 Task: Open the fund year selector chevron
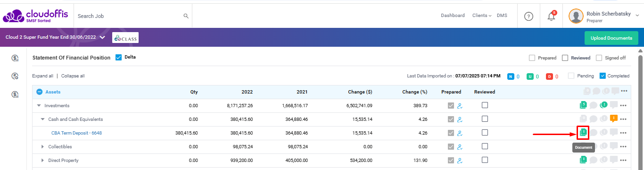pos(102,38)
